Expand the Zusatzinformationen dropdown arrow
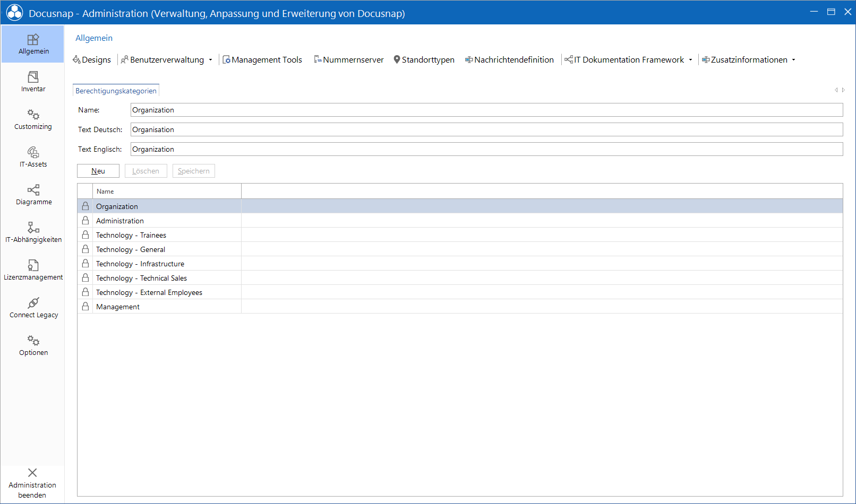 point(793,60)
